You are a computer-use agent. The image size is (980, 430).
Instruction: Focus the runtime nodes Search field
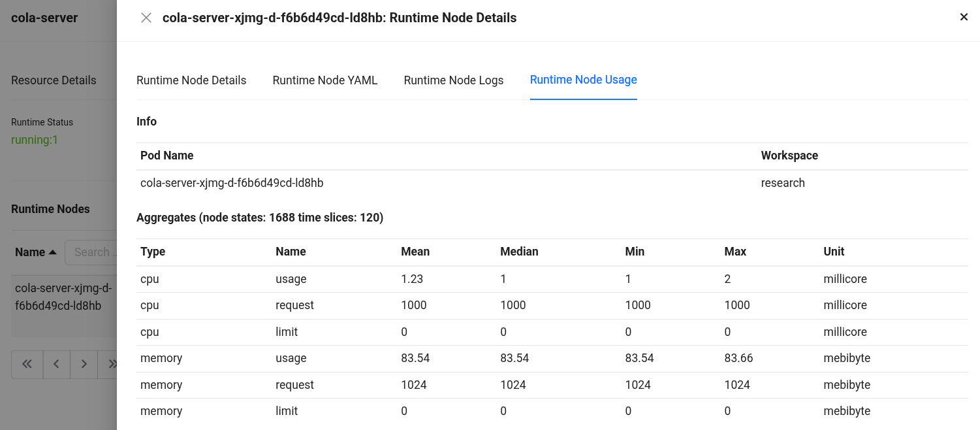(93, 252)
